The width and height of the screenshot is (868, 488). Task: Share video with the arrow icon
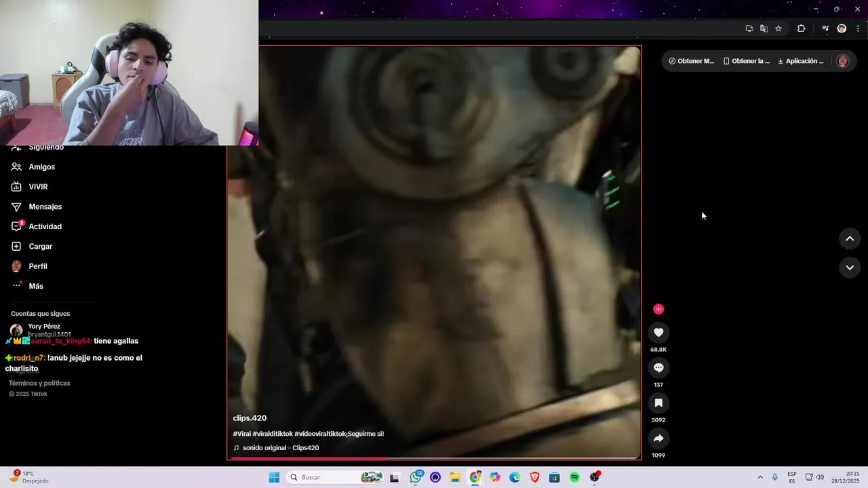click(x=658, y=438)
